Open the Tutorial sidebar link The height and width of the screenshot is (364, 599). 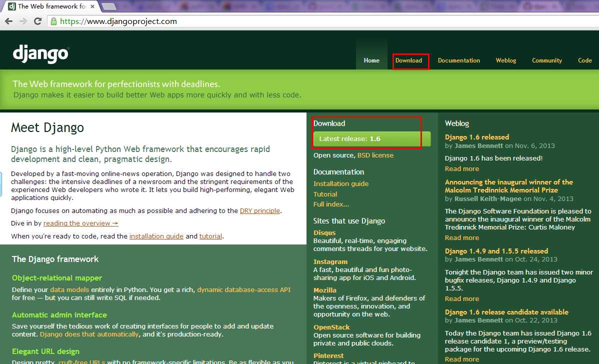325,194
